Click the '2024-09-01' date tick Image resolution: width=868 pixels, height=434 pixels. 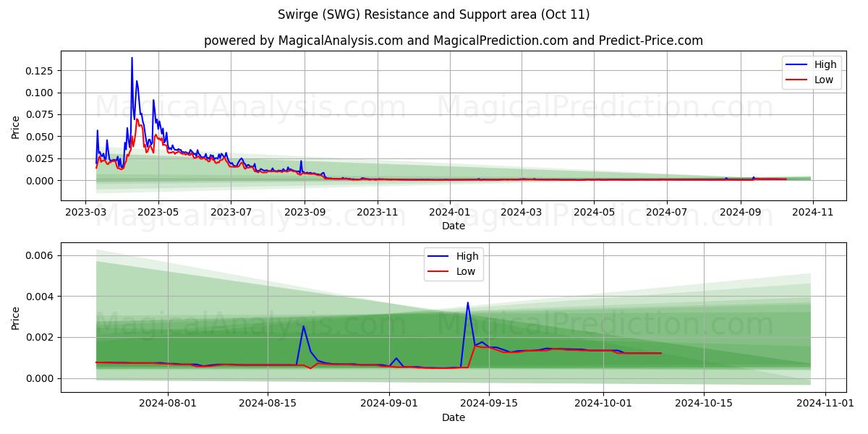389,404
